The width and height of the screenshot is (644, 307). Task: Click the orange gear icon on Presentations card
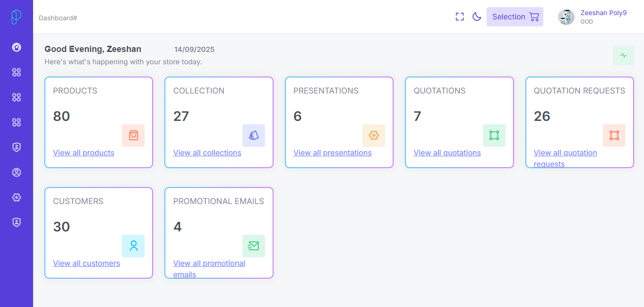pyautogui.click(x=374, y=136)
